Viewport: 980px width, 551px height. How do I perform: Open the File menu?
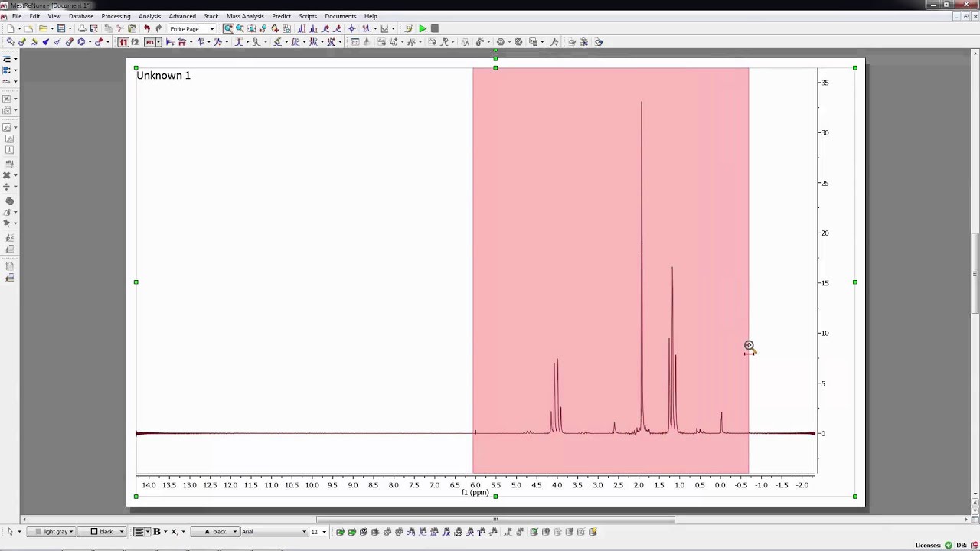point(16,16)
